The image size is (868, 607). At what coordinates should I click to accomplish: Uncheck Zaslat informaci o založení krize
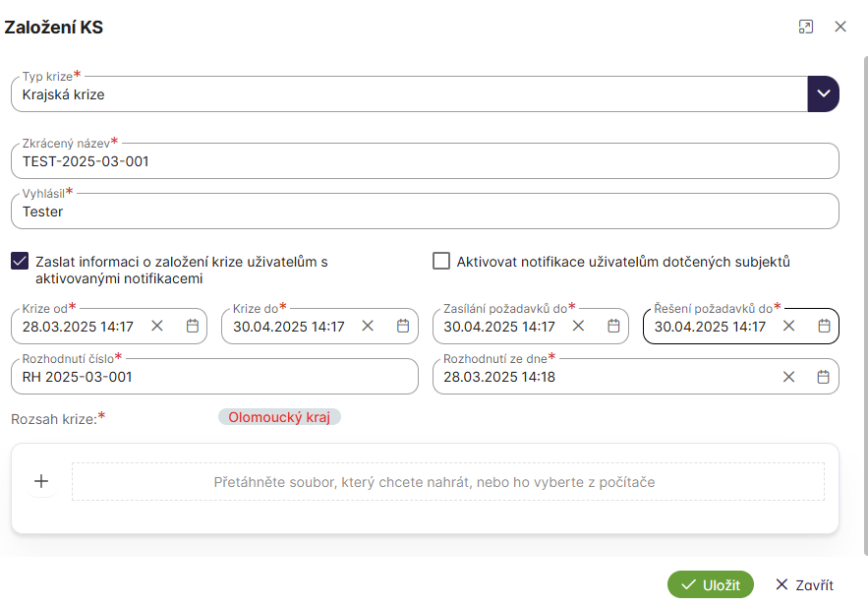click(20, 262)
